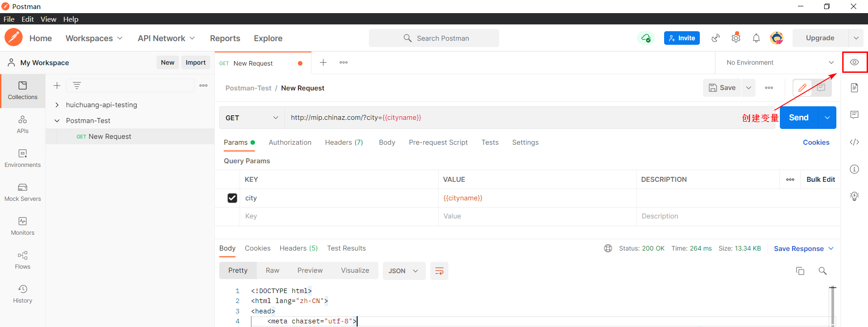868x327 pixels.
Task: Click the Send button
Action: tap(799, 118)
